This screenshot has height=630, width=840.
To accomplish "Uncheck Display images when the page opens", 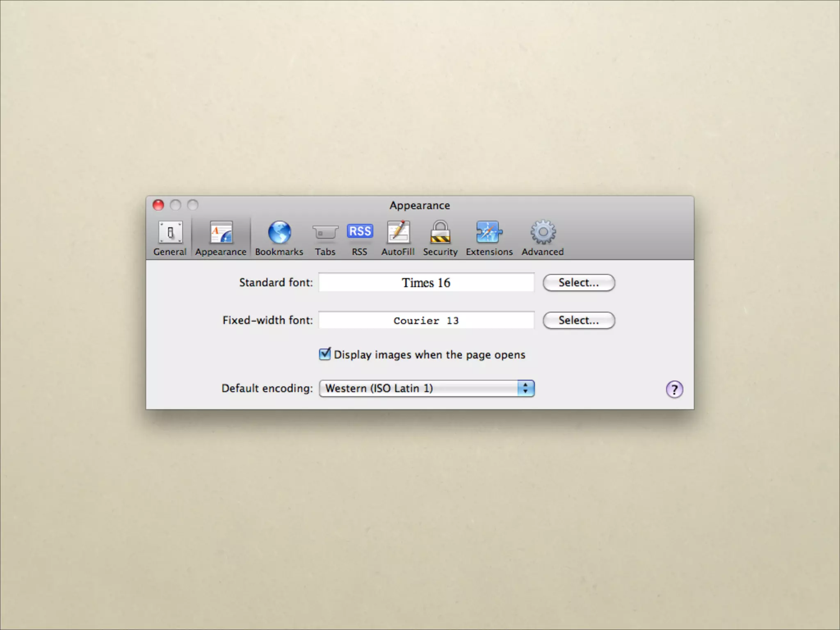I will point(325,354).
